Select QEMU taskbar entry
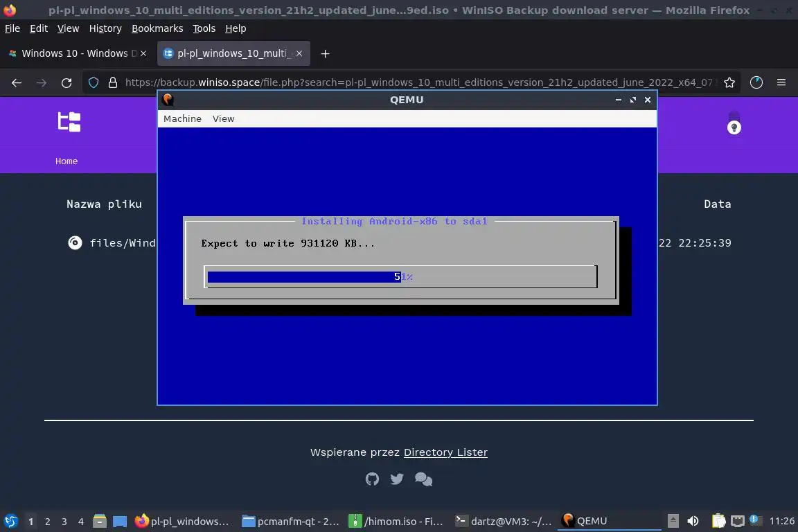 [609, 522]
